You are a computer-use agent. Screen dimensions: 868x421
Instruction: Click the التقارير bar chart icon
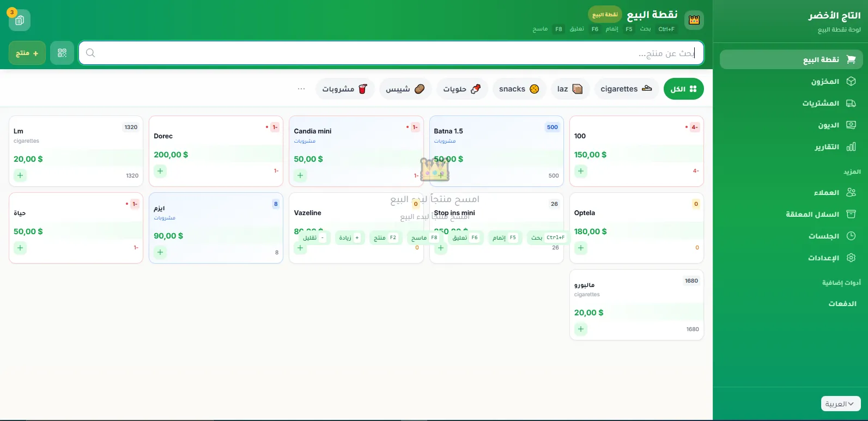click(851, 147)
